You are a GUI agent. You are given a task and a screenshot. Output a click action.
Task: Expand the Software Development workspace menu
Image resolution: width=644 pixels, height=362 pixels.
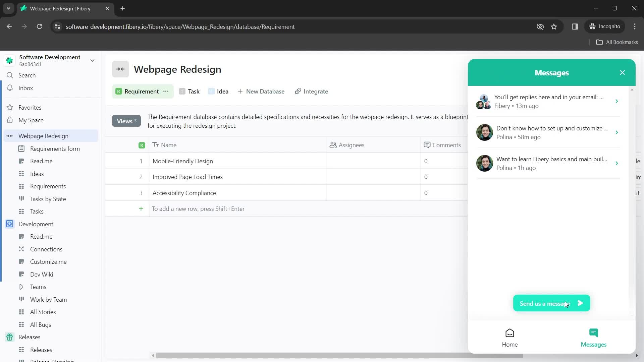tap(92, 61)
